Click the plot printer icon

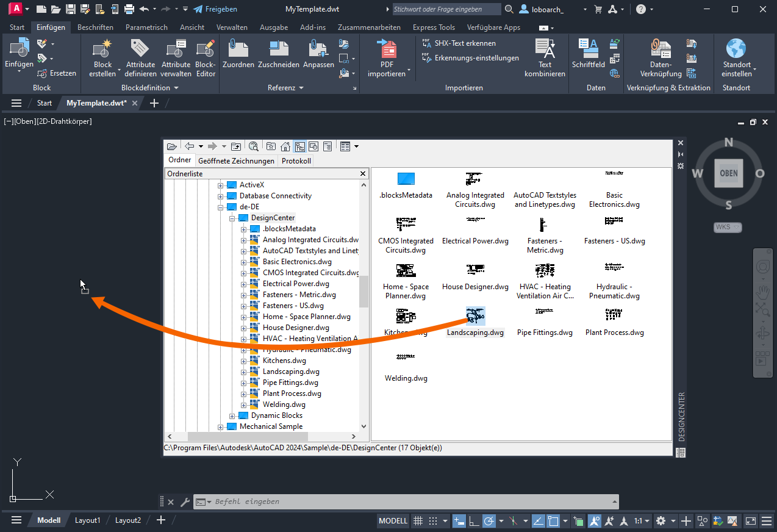(129, 9)
